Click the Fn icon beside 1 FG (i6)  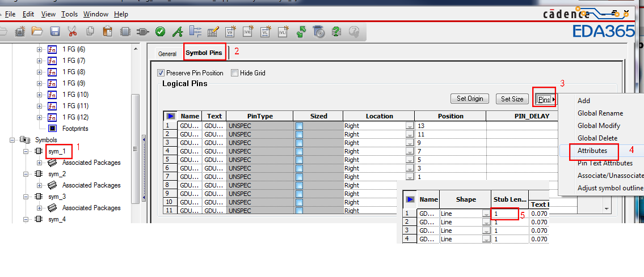point(52,49)
